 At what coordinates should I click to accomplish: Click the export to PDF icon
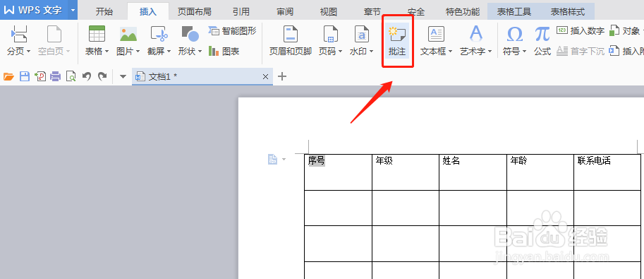40,76
